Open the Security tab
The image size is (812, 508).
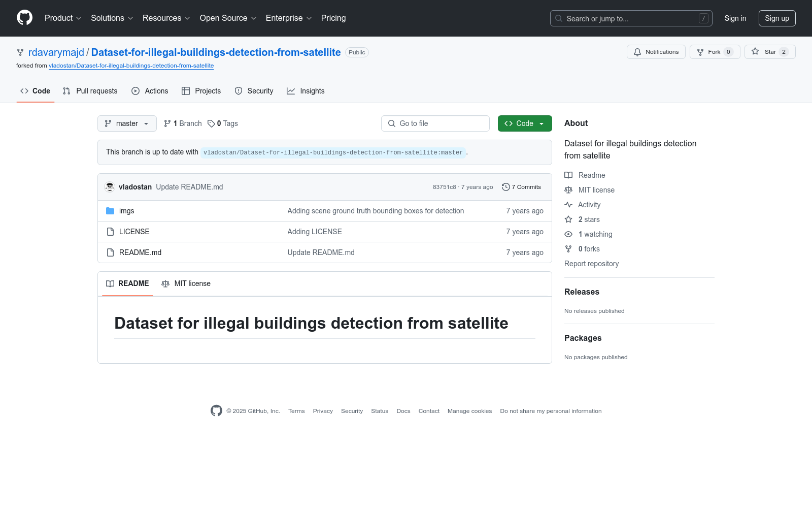[x=254, y=91]
